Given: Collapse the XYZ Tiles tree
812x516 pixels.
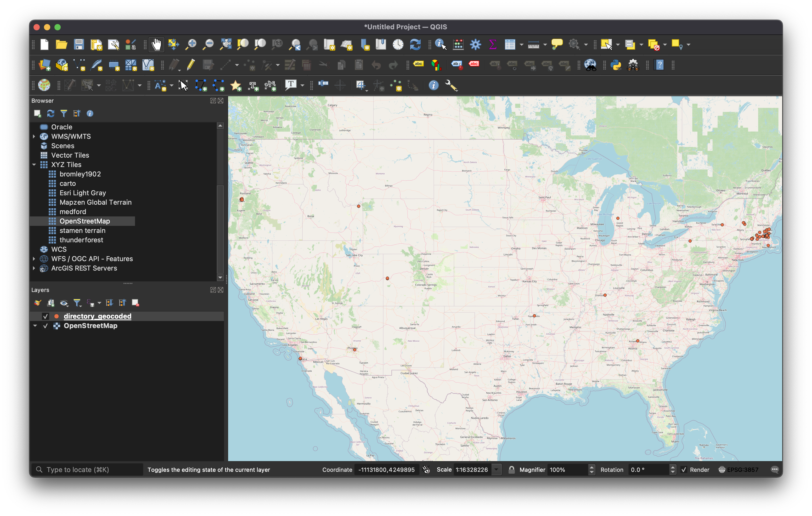Looking at the screenshot, I should (34, 165).
